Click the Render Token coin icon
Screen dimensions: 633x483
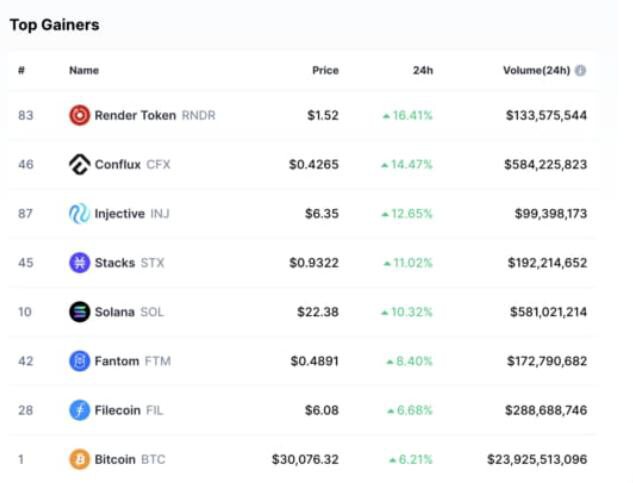coord(79,115)
